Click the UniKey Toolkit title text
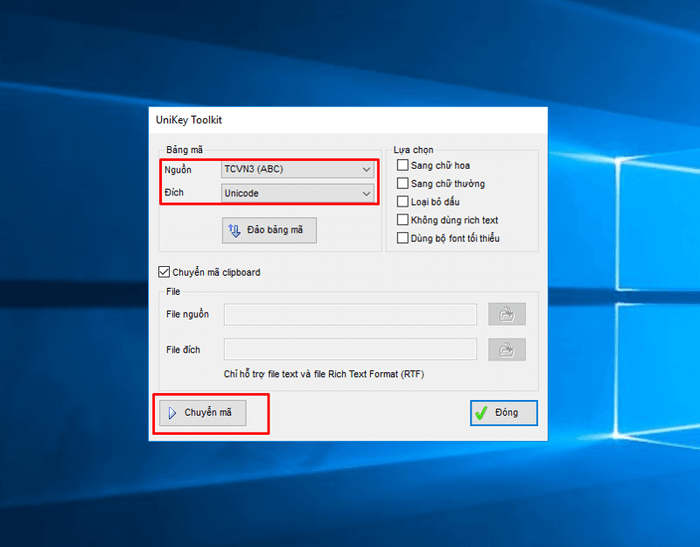Screen dimensions: 700x547 (189, 120)
